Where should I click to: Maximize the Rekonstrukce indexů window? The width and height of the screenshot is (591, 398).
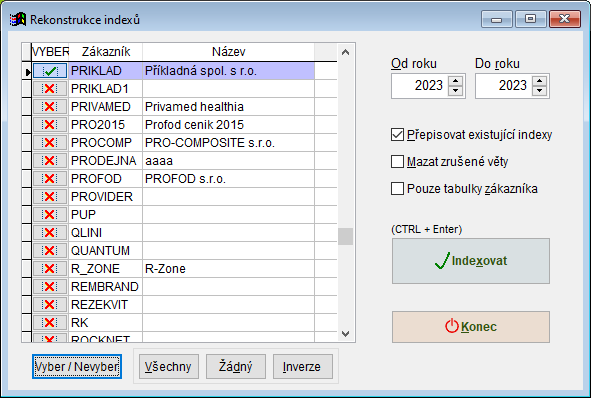pyautogui.click(x=531, y=19)
